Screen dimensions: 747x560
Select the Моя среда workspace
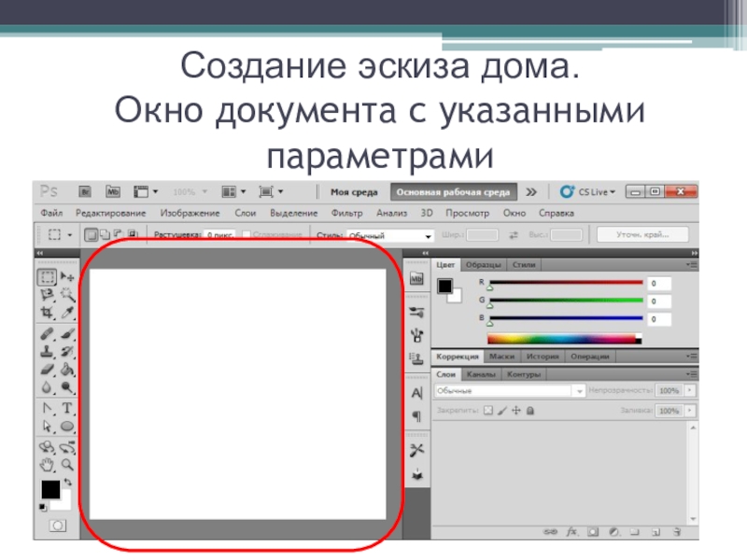click(354, 192)
